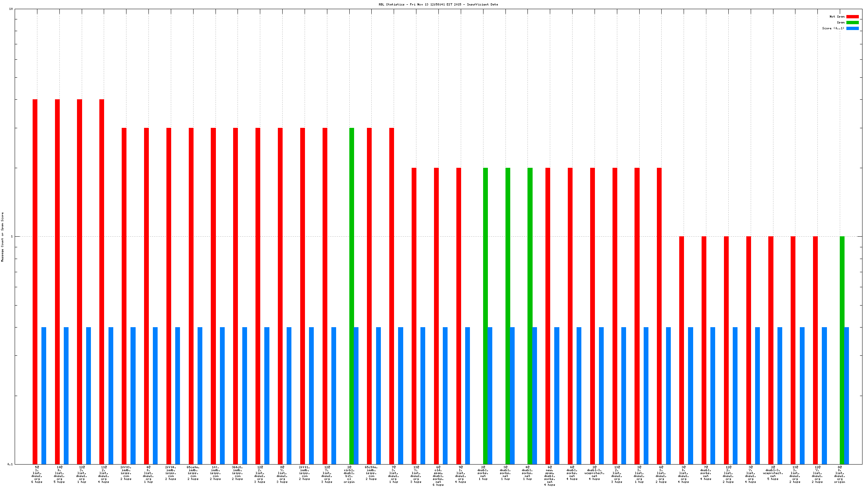Screen dimensions: 868x488
Task: Click the red bar above 65ca0a.iadb.isipp.com
Action: [x=191, y=293]
